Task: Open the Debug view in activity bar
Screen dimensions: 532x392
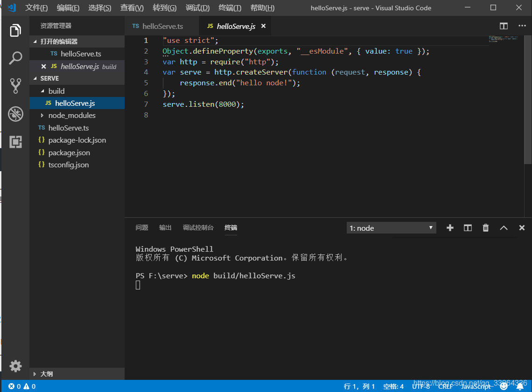Action: tap(15, 114)
